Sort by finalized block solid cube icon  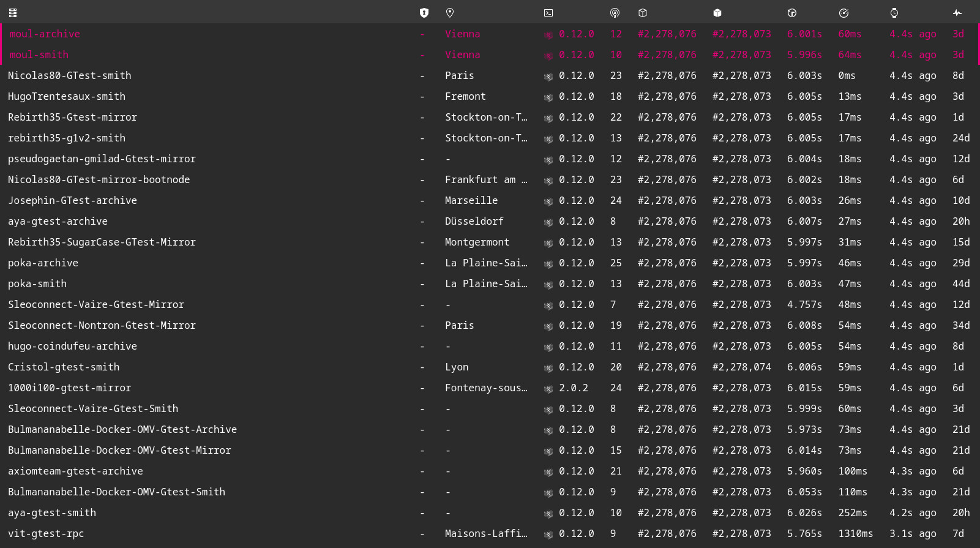[717, 13]
